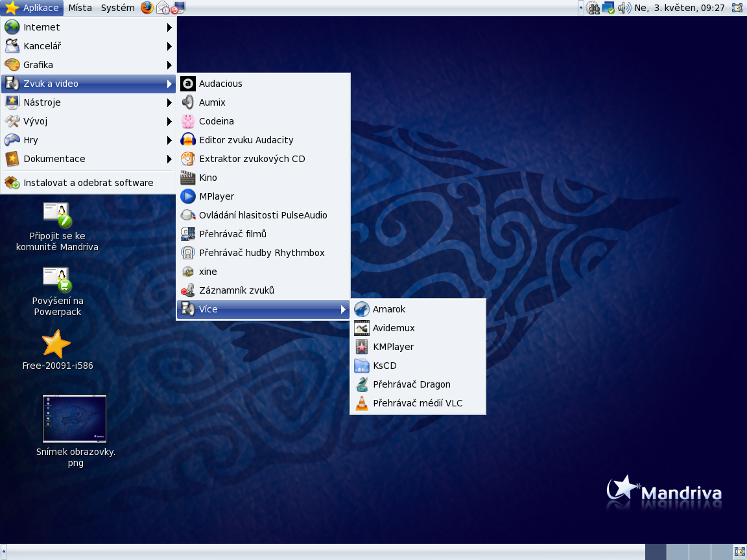Click the KsCD folder icon
The image size is (747, 560).
click(x=362, y=366)
